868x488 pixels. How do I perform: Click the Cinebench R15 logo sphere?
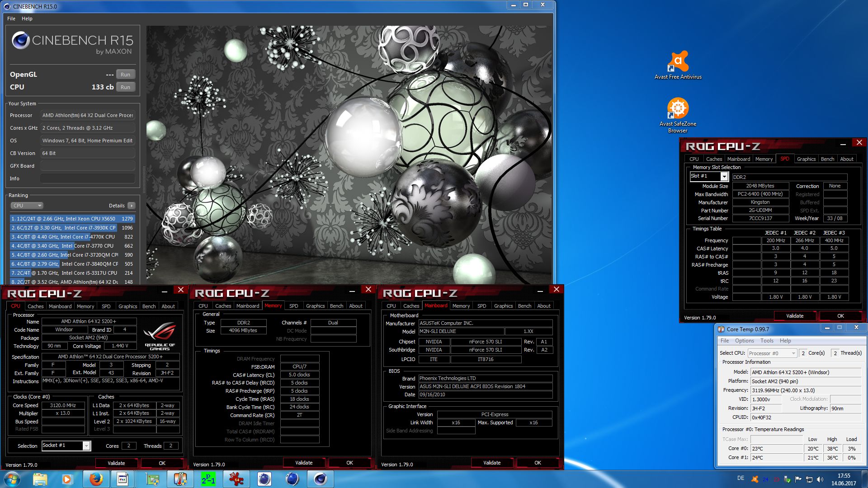(x=21, y=40)
